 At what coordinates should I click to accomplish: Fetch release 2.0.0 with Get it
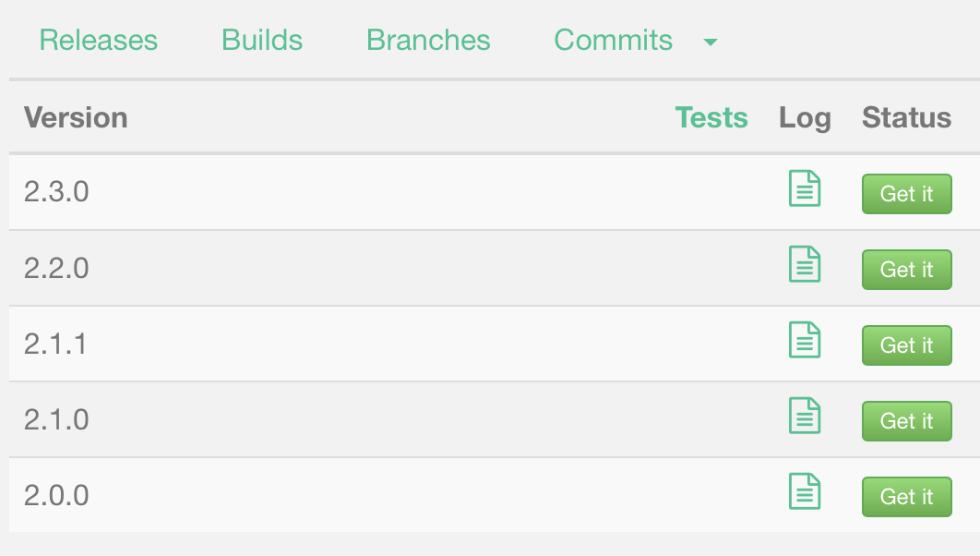coord(906,497)
